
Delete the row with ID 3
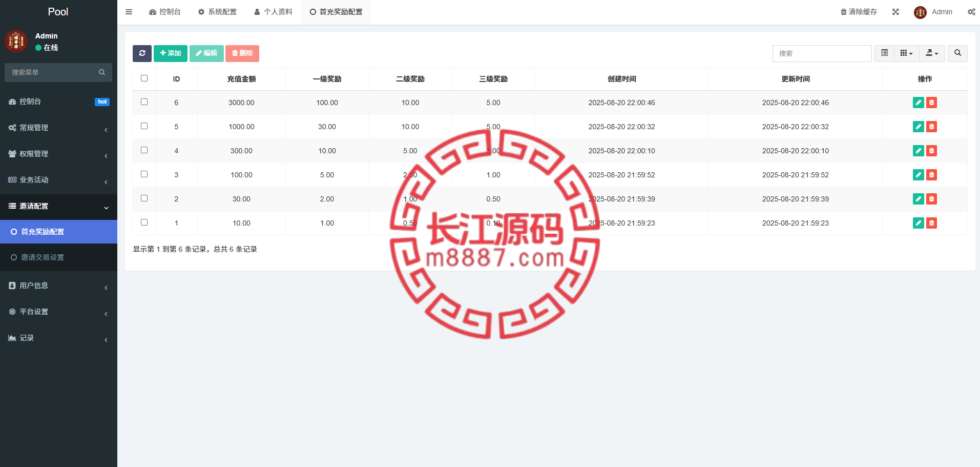click(x=932, y=175)
